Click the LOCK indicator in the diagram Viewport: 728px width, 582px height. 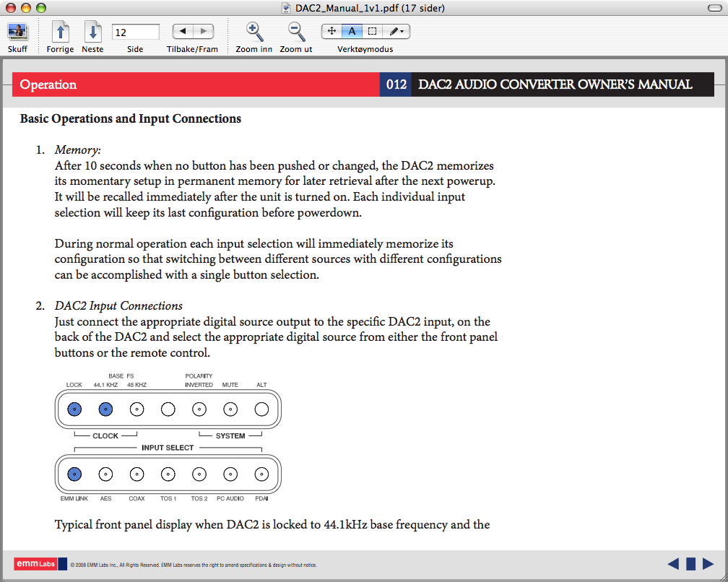tap(74, 409)
